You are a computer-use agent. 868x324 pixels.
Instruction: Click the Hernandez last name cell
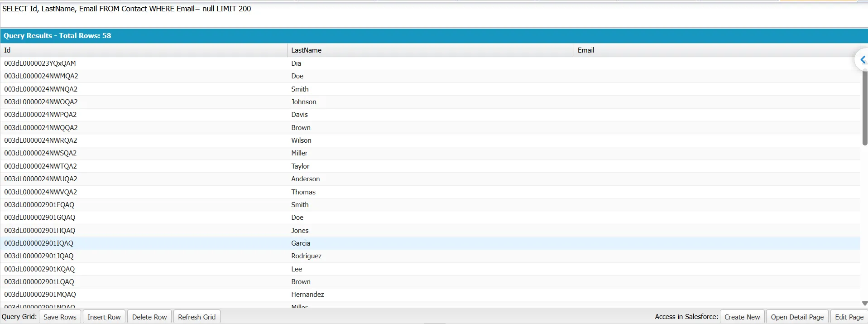[430, 295]
